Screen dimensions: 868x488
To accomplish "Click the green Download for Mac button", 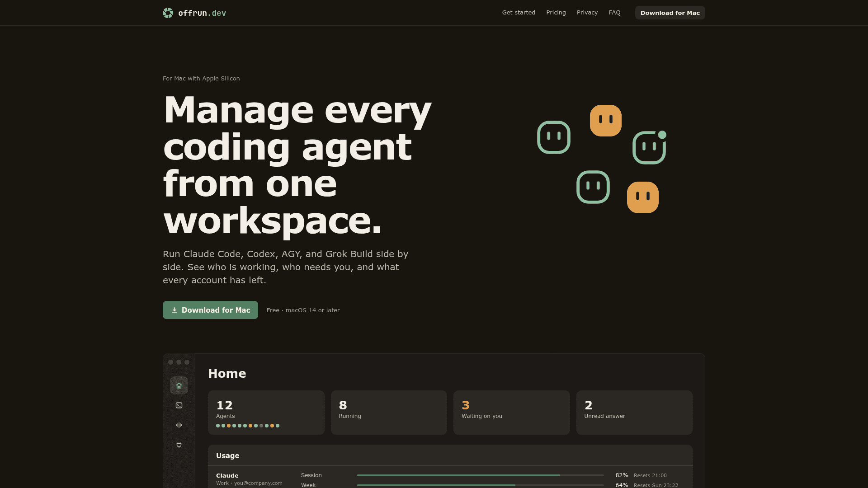I will point(210,310).
